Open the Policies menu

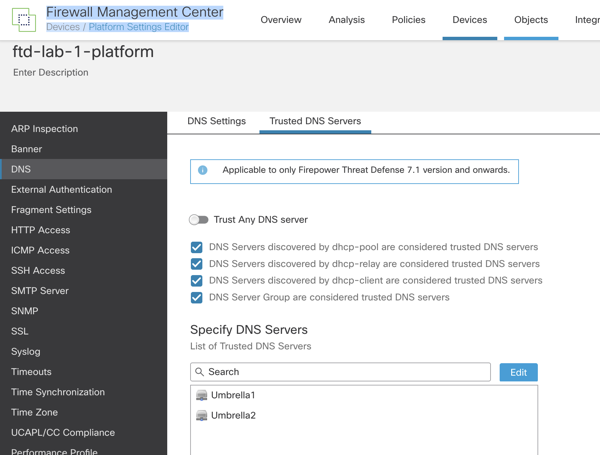point(408,20)
